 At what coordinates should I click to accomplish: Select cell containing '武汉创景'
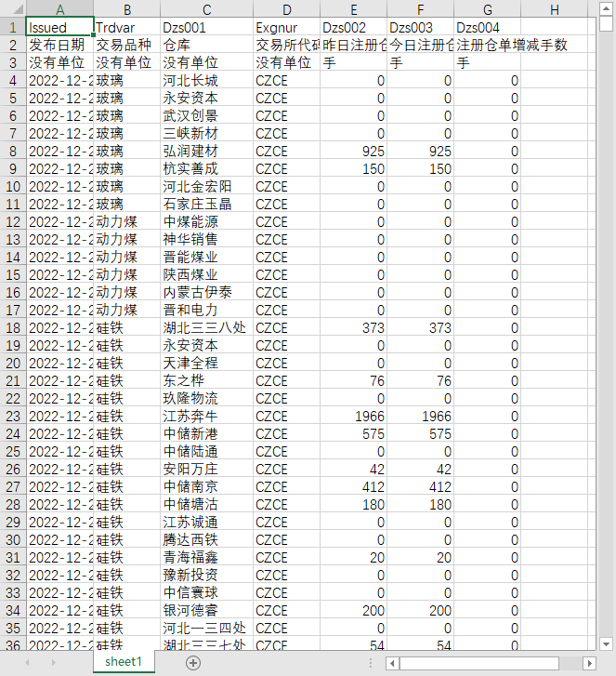point(207,115)
